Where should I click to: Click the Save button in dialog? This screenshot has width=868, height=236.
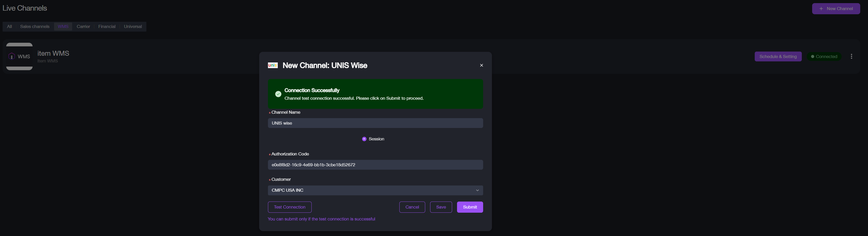point(441,207)
